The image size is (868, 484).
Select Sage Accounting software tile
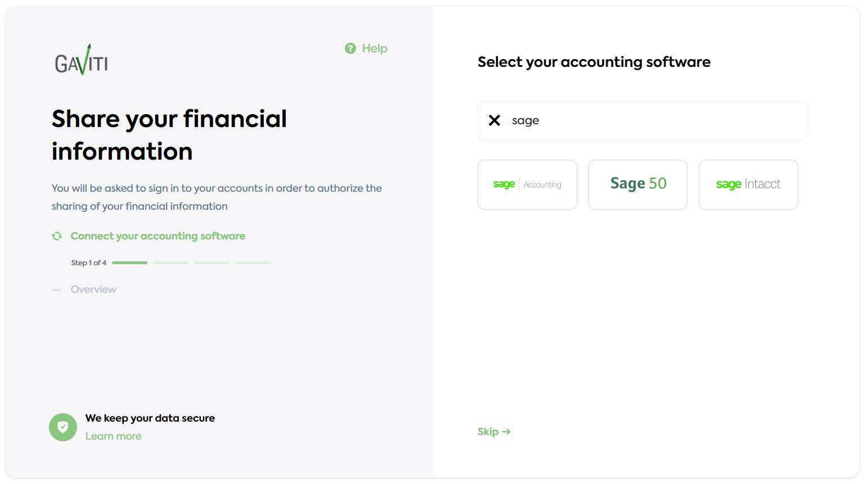[x=527, y=184]
